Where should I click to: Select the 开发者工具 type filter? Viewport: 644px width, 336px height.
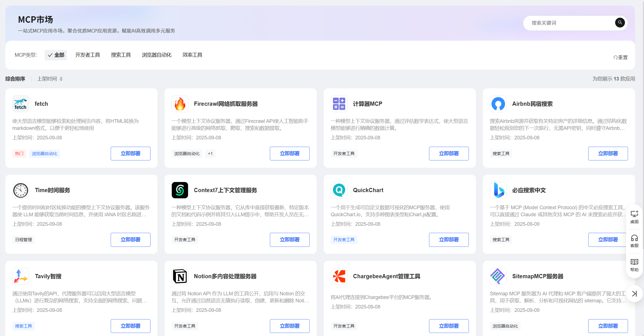click(x=87, y=55)
